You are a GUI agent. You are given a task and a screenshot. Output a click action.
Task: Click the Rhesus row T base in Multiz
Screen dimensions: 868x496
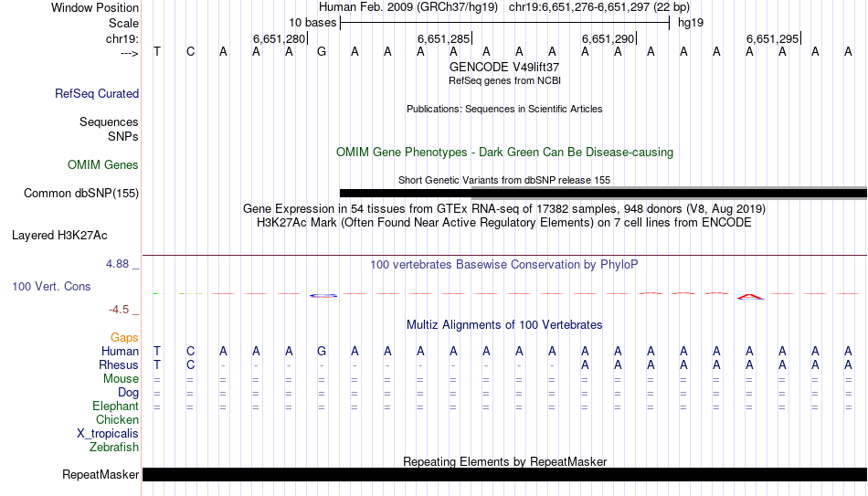(x=157, y=365)
